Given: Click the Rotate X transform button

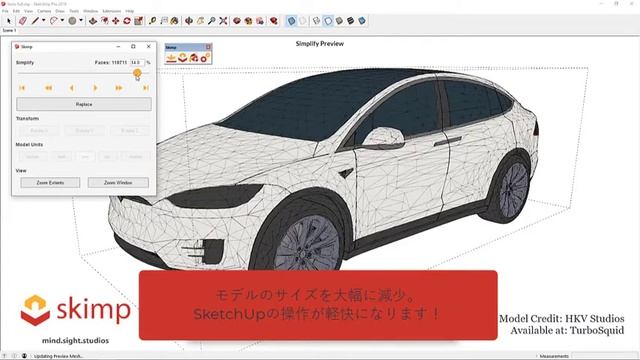Looking at the screenshot, I should 39,131.
